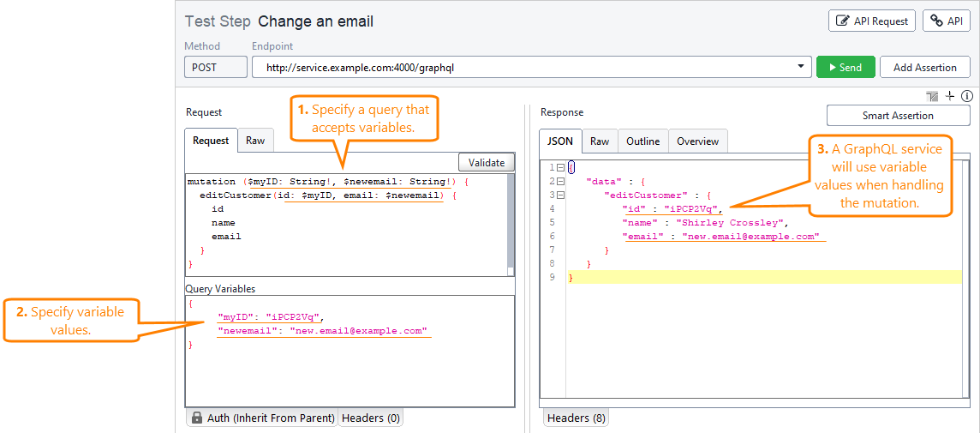980x433 pixels.
Task: Select the response JSON tab
Action: [x=560, y=141]
